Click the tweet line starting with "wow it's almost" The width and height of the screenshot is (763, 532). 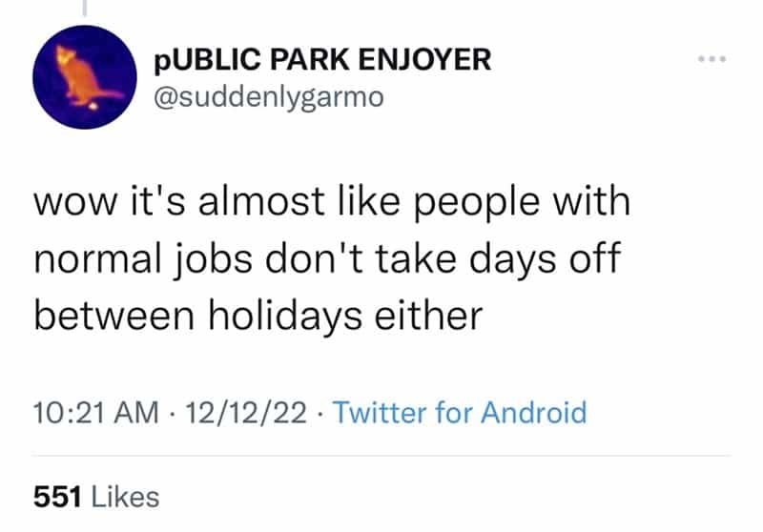point(333,205)
